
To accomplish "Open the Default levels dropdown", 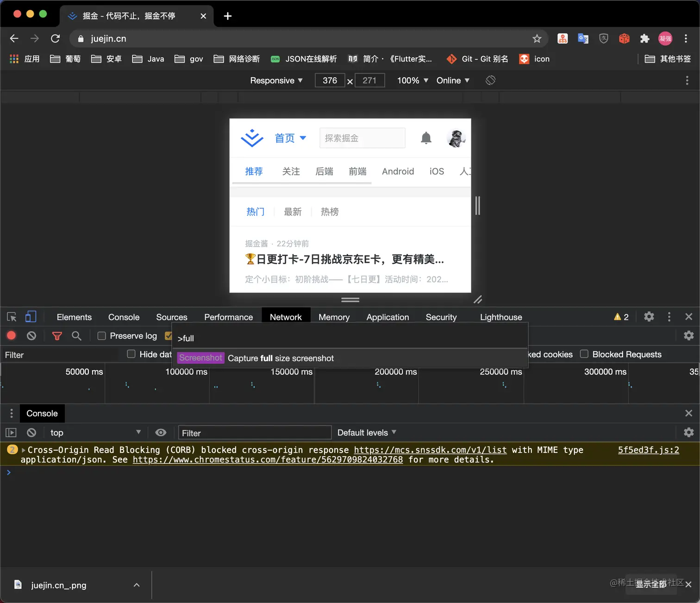I will (x=367, y=433).
